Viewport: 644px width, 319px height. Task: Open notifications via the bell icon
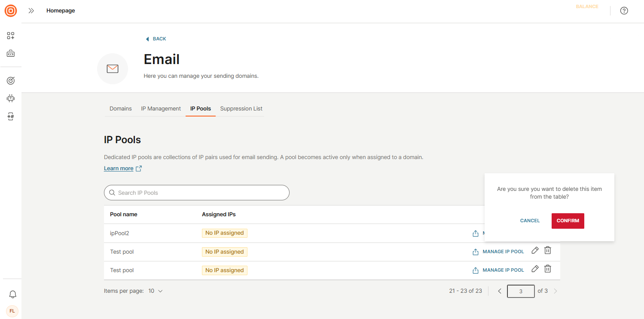(12, 294)
